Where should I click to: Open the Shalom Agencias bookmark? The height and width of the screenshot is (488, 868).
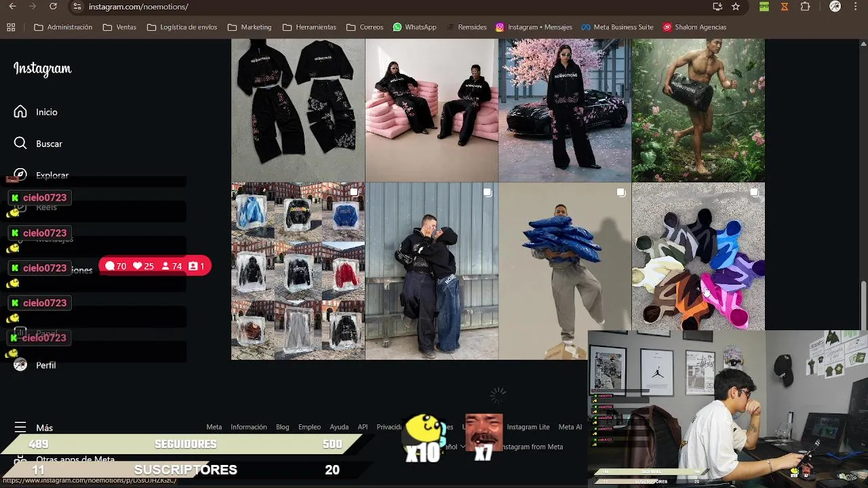click(694, 27)
